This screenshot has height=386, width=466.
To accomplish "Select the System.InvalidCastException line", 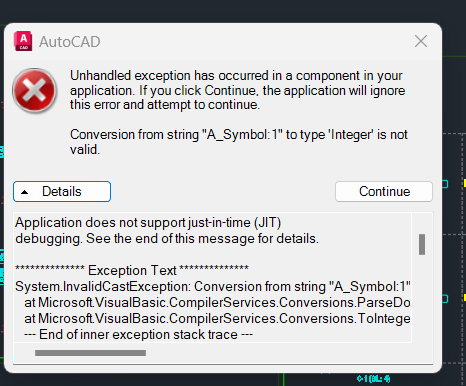I will pos(213,286).
